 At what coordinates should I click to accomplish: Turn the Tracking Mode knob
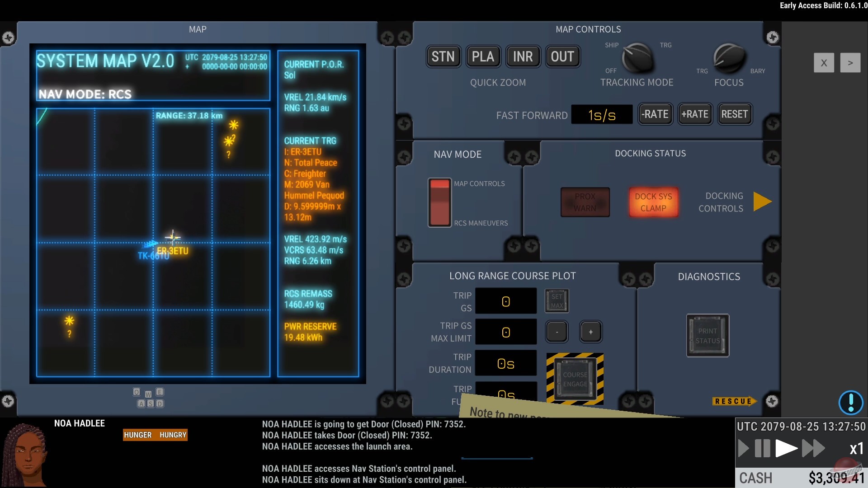[637, 58]
